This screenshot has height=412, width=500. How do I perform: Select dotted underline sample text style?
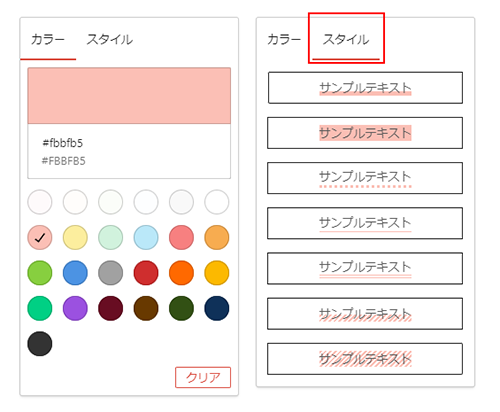tap(365, 178)
